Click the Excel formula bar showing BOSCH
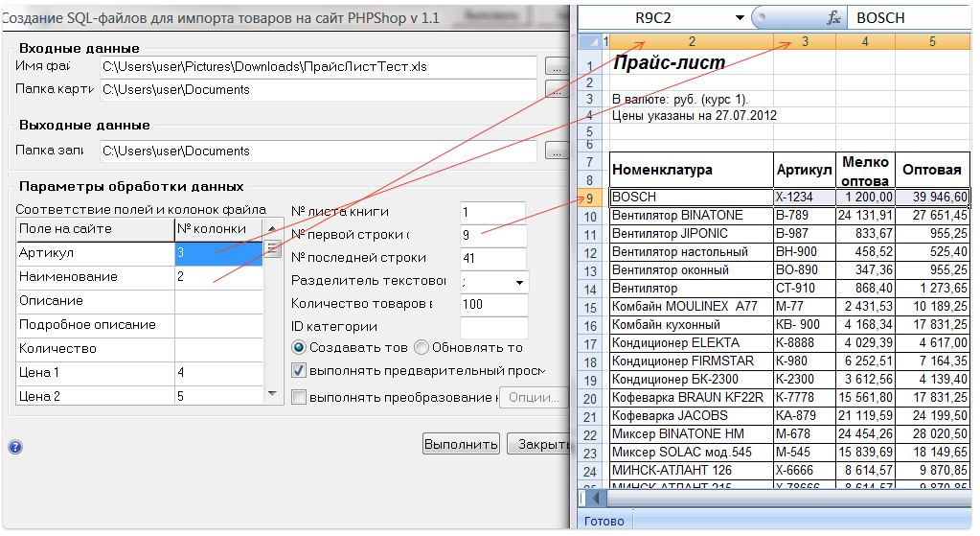The height and width of the screenshot is (536, 980). coord(909,18)
